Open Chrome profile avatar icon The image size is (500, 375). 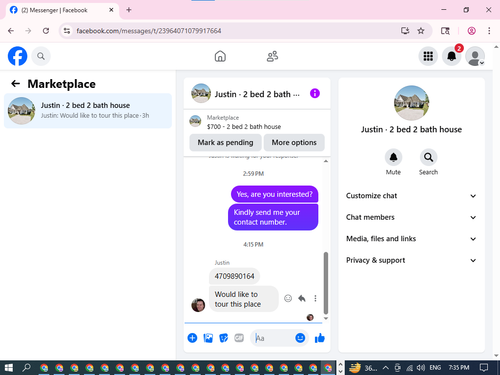coord(471,31)
